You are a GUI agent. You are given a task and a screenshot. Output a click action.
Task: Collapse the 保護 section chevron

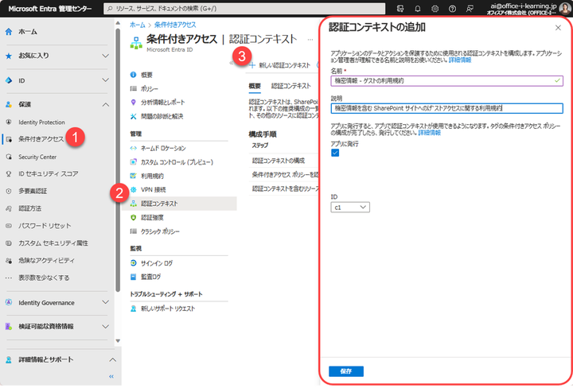105,104
